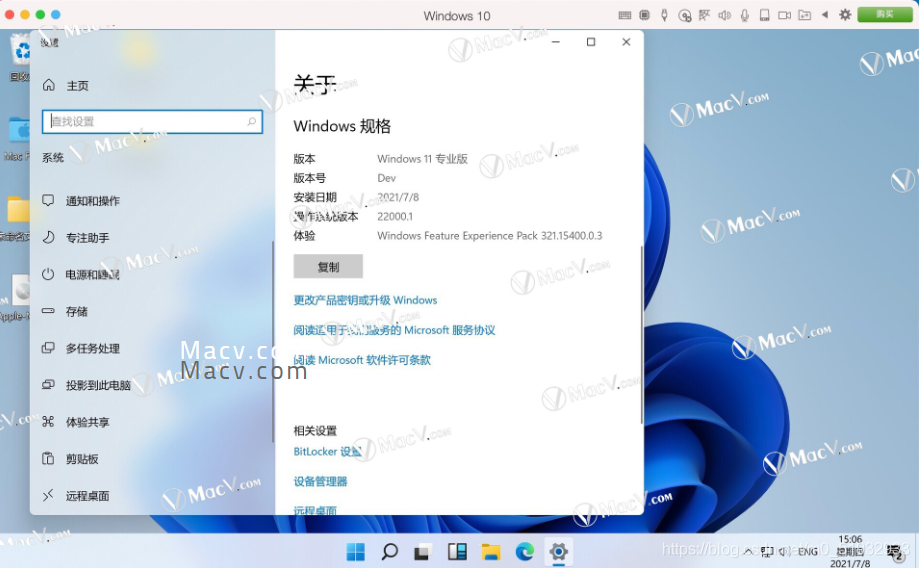This screenshot has height=568, width=920.
Task: Click the camera icon in Parallels title bar
Action: pos(784,15)
